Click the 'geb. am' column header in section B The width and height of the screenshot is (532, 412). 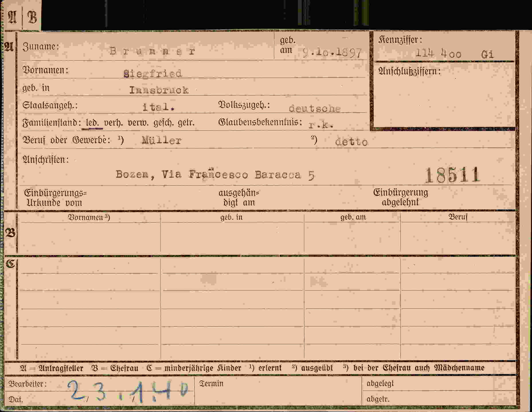353,217
